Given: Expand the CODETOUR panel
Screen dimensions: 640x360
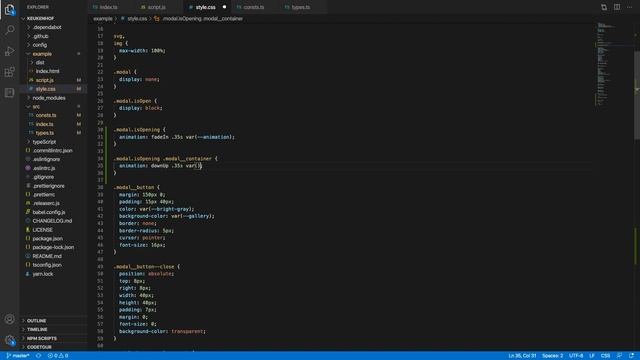Looking at the screenshot, I should (x=53, y=347).
